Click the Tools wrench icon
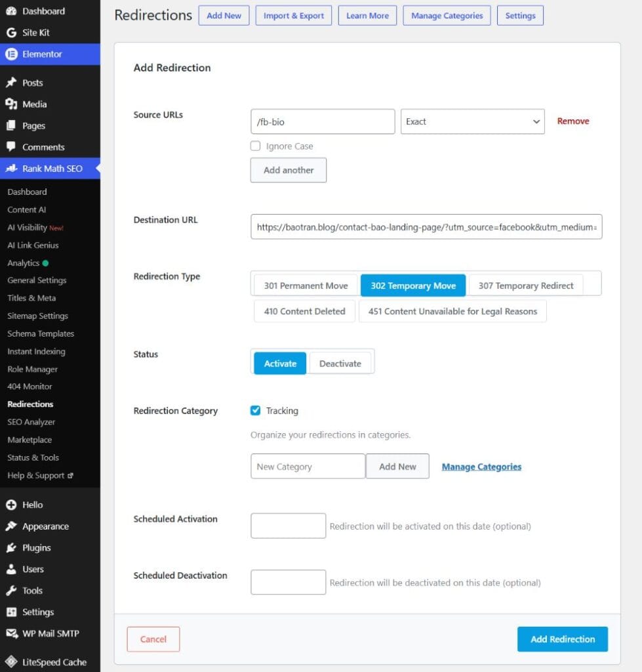 [x=12, y=591]
